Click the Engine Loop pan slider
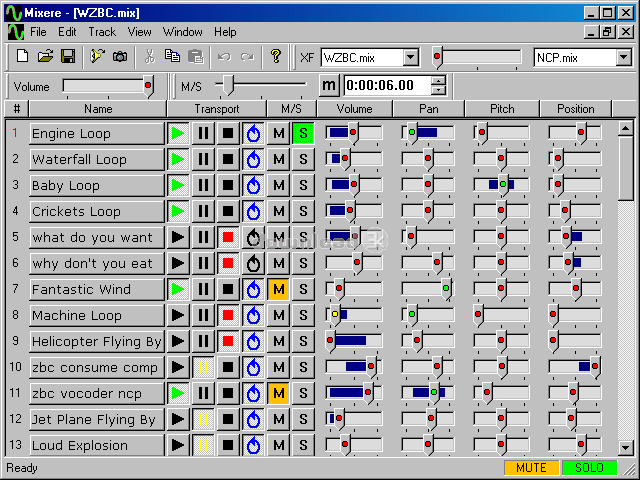640x480 pixels. 428,133
